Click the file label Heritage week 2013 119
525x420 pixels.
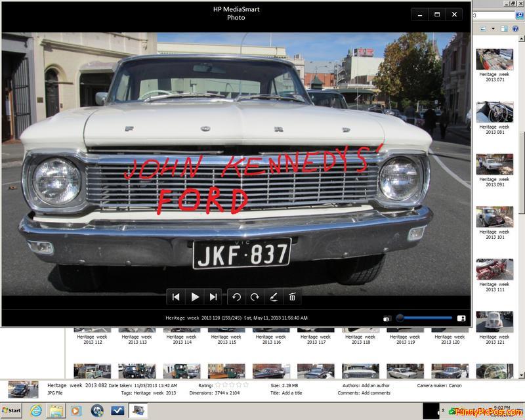[x=406, y=339]
